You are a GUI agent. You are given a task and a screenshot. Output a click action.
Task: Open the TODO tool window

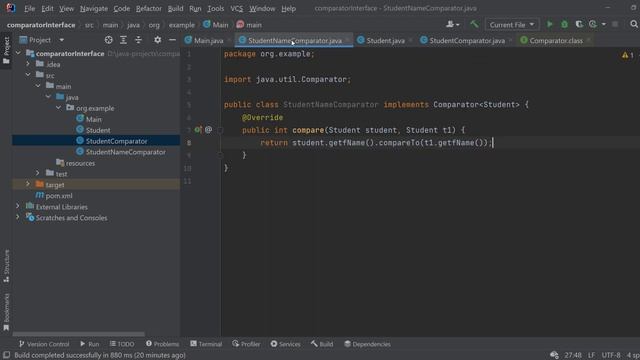tap(122, 344)
